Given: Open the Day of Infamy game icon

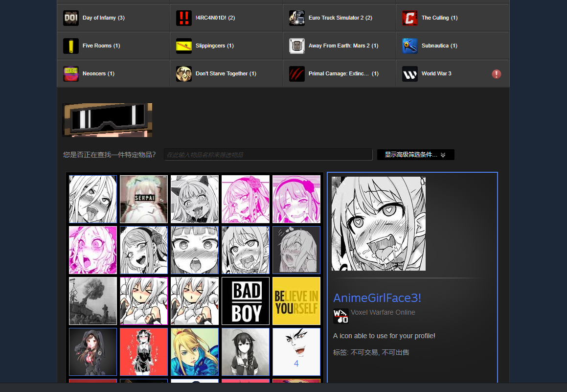Looking at the screenshot, I should [x=71, y=18].
